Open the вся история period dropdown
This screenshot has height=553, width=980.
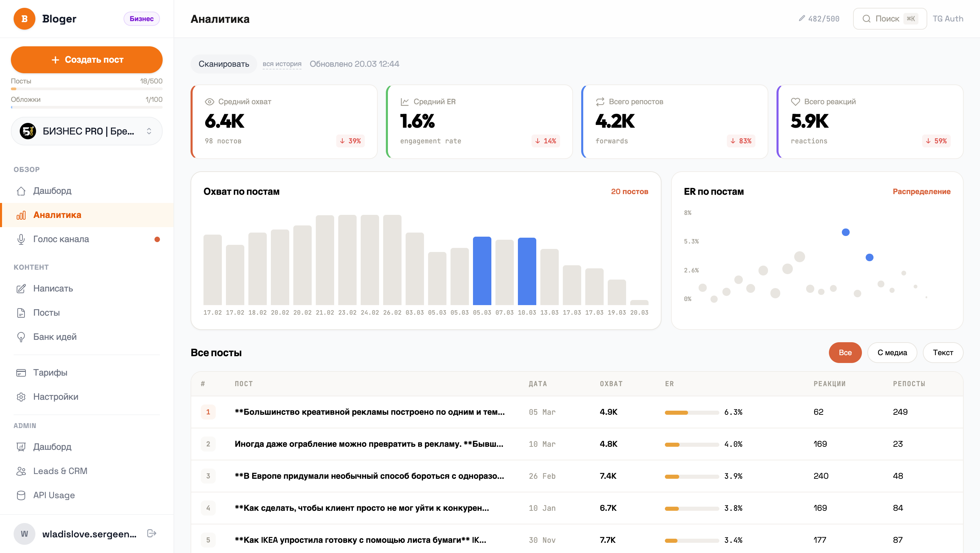point(281,64)
